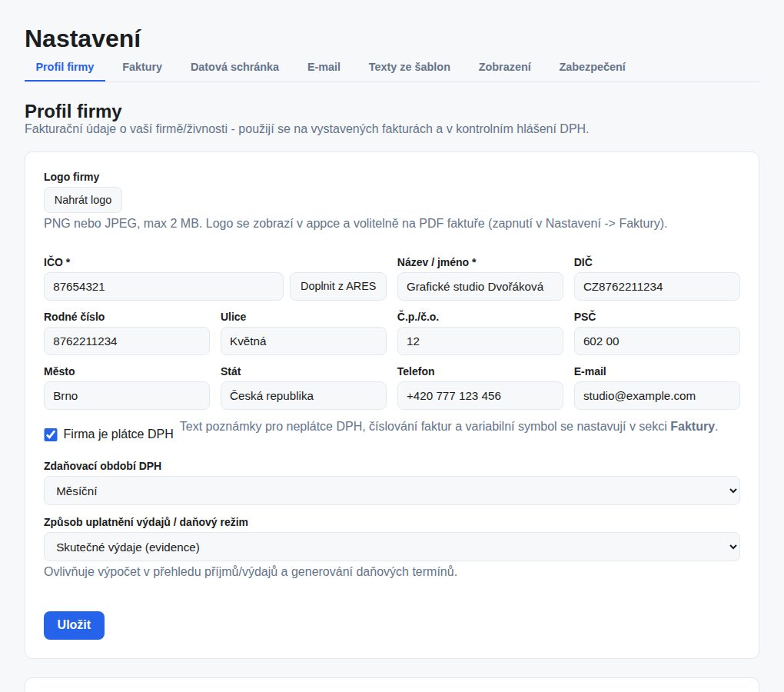Focus the PSČ input field
The width and height of the screenshot is (784, 692).
656,341
